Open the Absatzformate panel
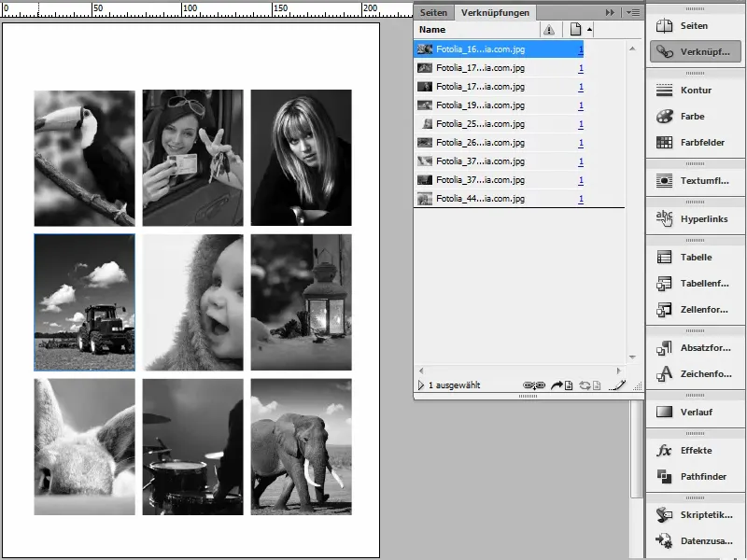This screenshot has height=560, width=747. click(x=695, y=347)
